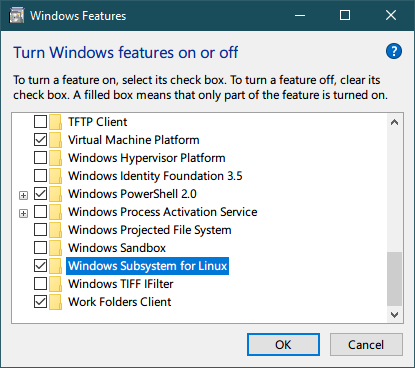Tick Windows Identity Foundation 3.5 checkbox
This screenshot has width=415, height=368.
[x=40, y=176]
